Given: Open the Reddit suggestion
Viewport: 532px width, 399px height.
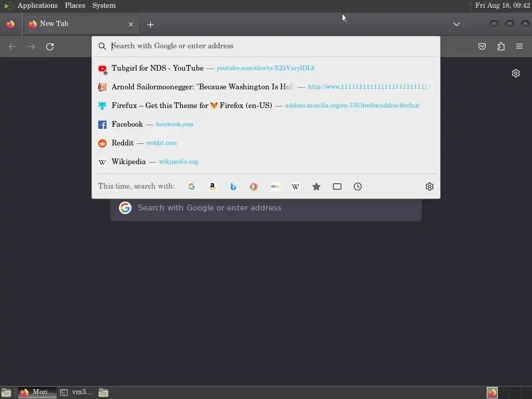Looking at the screenshot, I should click(266, 143).
